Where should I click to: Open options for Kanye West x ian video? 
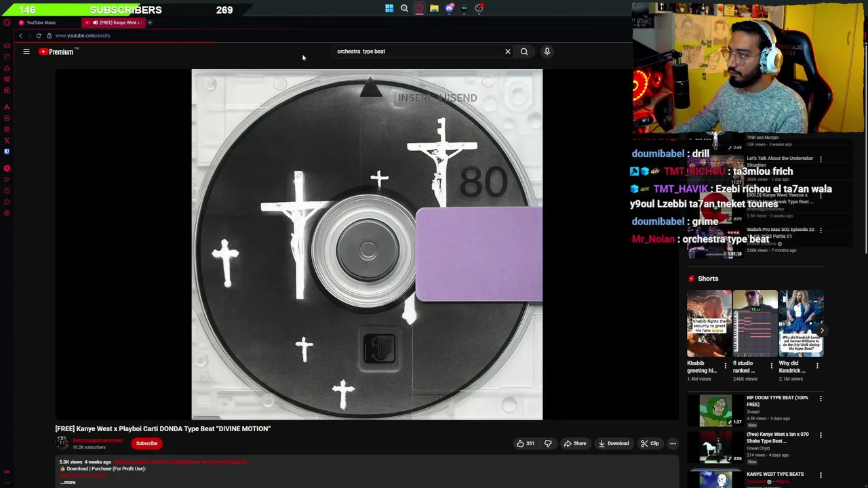click(x=821, y=435)
